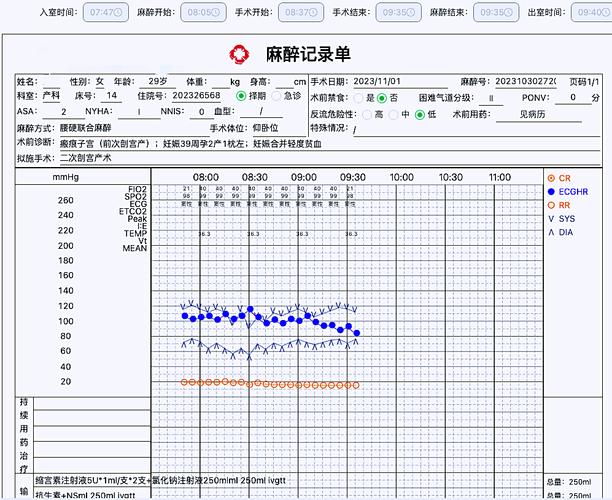Image resolution: width=612 pixels, height=500 pixels.
Task: Click the 11:00 time axis label
Action: coord(500,178)
